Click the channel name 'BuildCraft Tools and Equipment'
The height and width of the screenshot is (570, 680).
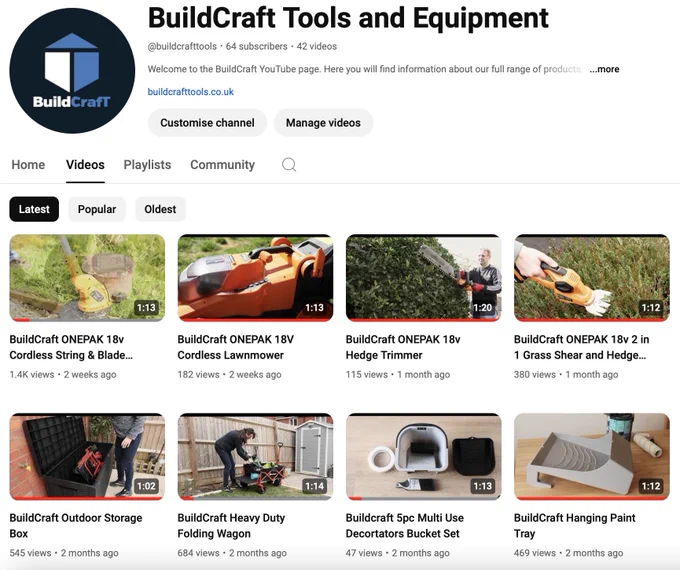[x=348, y=18]
